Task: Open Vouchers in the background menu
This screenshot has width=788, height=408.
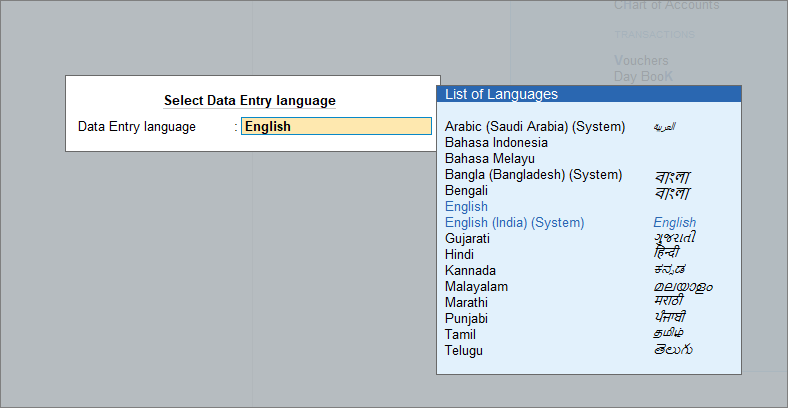Action: point(641,61)
